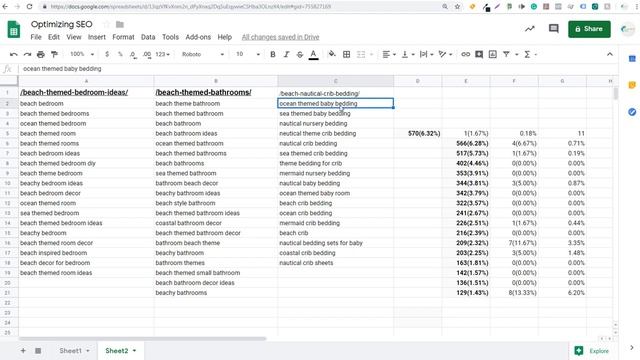The image size is (640, 360).
Task: Open horizontal align dropdown
Action: pos(389,54)
